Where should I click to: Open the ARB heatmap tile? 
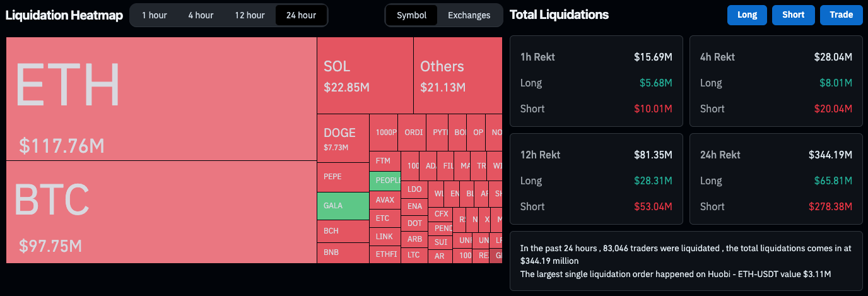click(414, 240)
